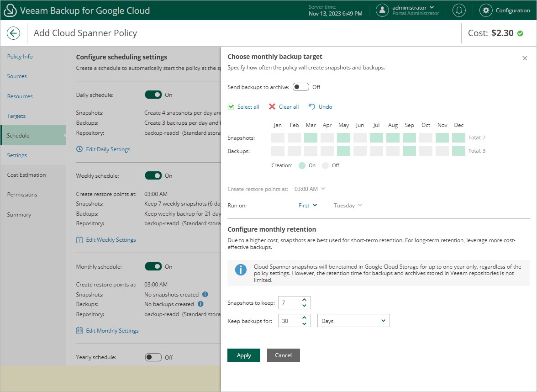Open the notifications bell icon

(459, 10)
